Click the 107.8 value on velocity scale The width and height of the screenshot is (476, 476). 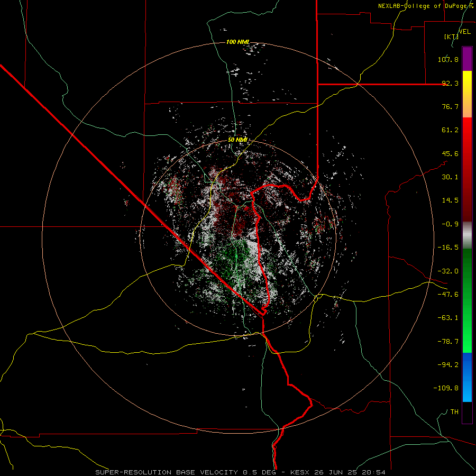(448, 59)
